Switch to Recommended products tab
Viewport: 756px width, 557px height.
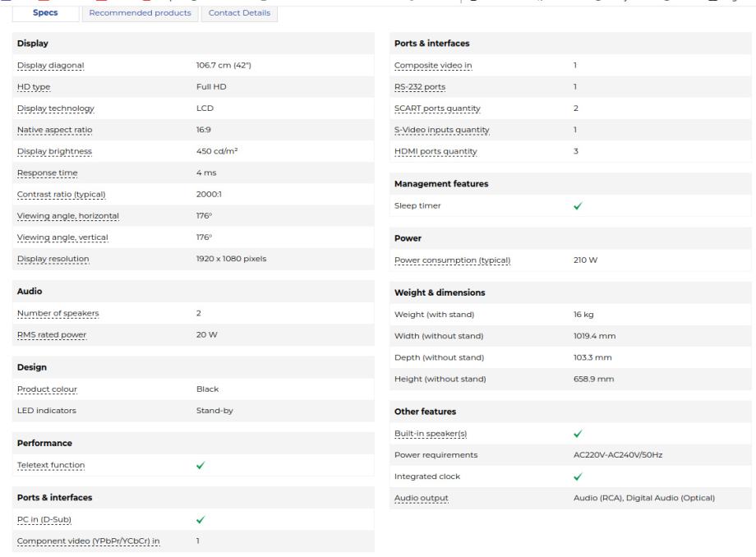(x=140, y=13)
